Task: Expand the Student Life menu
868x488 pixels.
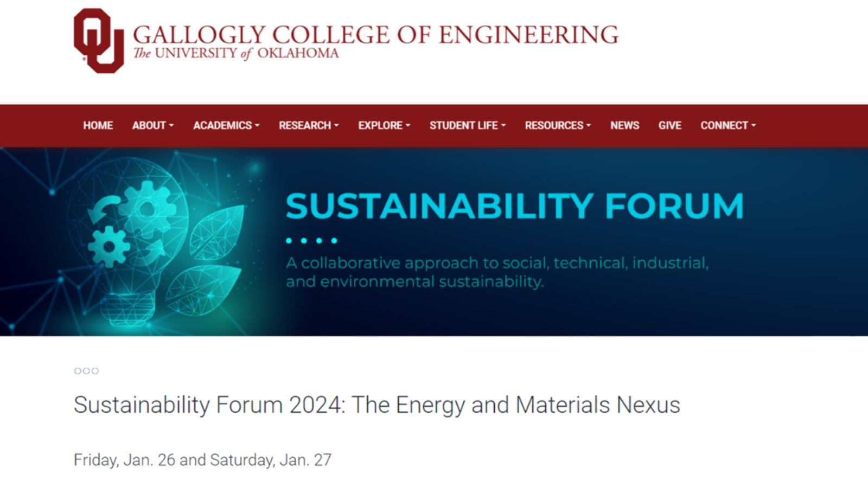Action: [468, 125]
